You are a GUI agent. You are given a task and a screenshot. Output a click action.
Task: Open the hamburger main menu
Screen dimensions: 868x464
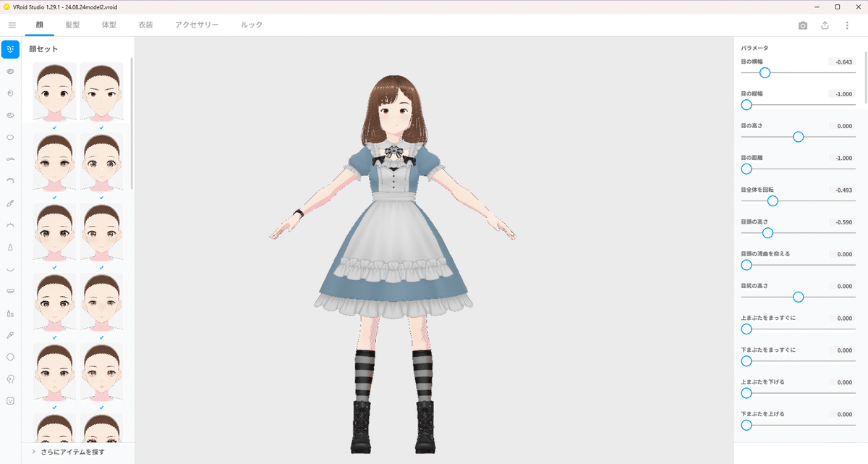12,25
